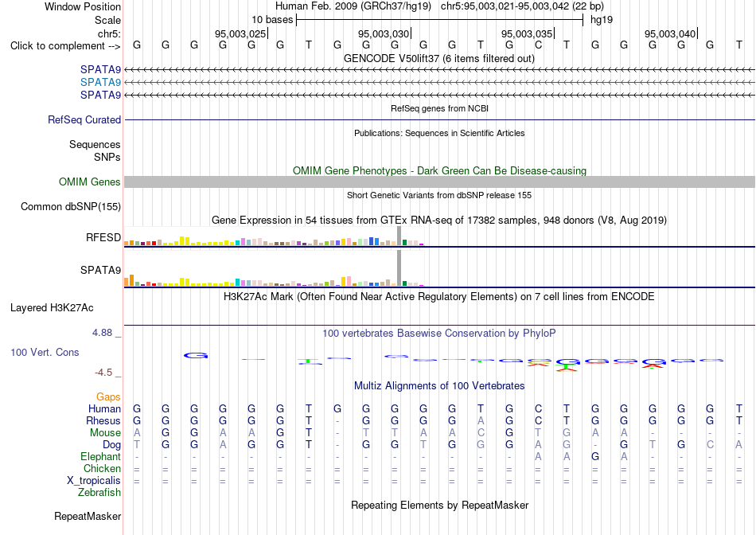Open the RefSeq Curated track label

[84, 119]
